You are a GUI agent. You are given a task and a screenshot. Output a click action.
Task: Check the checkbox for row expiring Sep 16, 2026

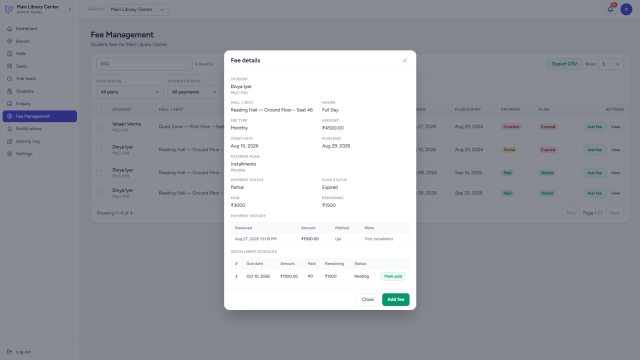99,173
